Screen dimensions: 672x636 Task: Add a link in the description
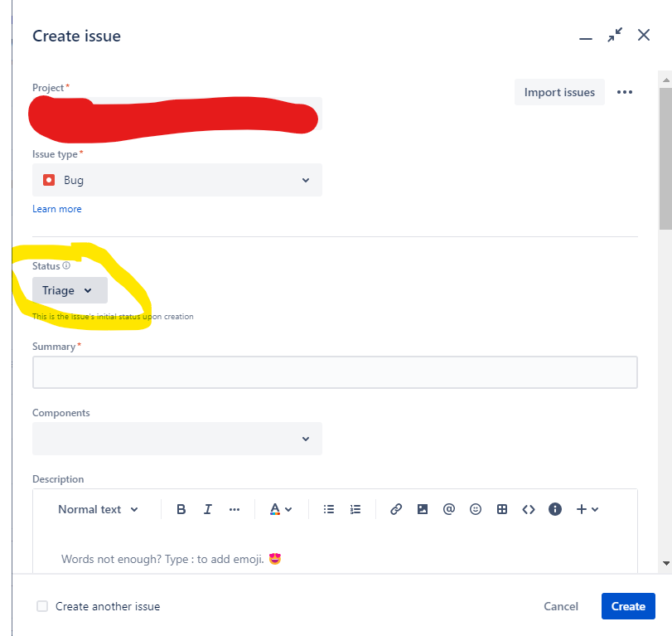(396, 509)
